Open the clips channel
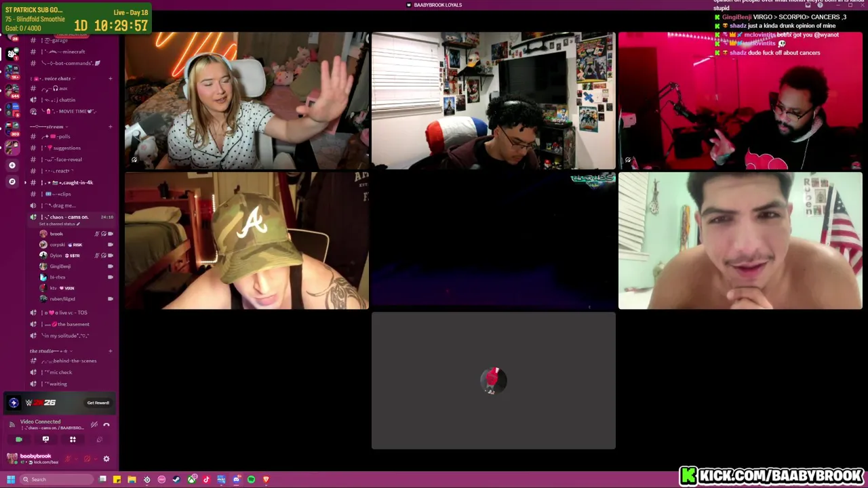Viewport: 868px width, 488px height. 71,194
